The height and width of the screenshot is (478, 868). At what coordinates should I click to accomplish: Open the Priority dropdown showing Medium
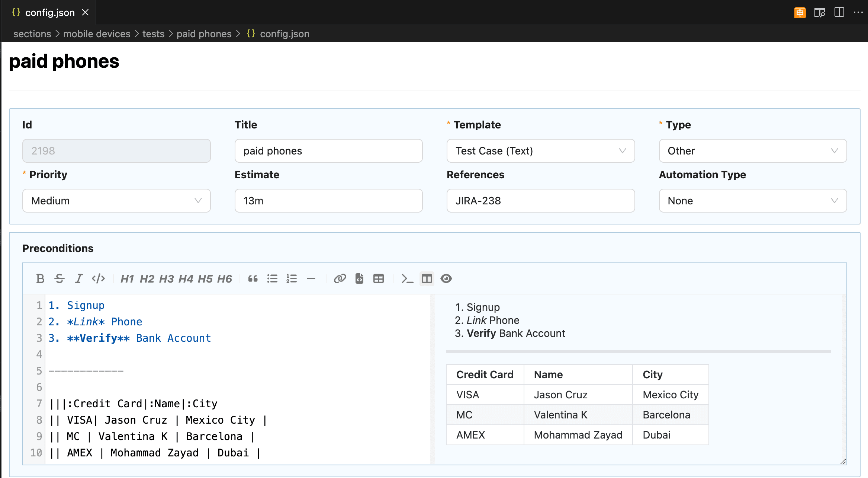pos(116,201)
